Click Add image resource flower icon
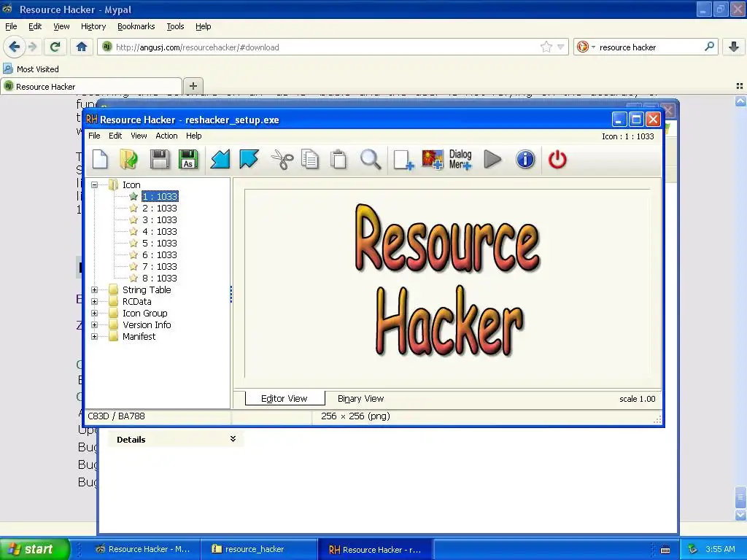Viewport: 747px width, 560px height. point(432,160)
